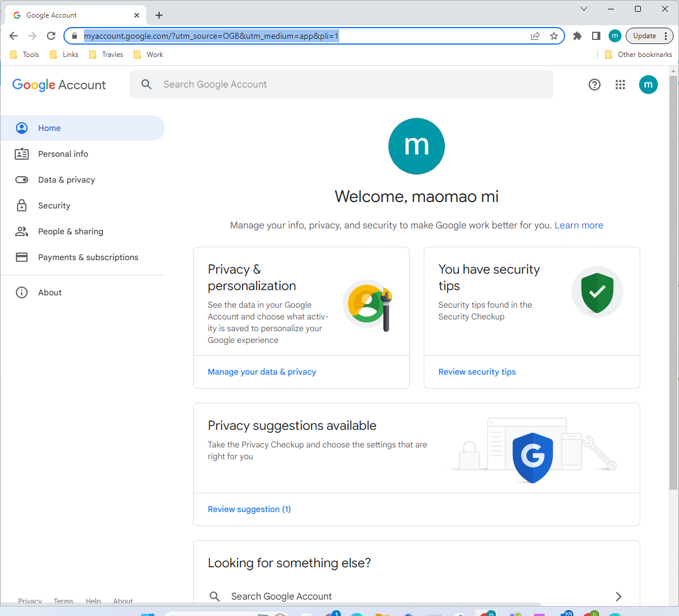View site information via the lock icon
Viewport: 679px width, 616px height.
(75, 36)
